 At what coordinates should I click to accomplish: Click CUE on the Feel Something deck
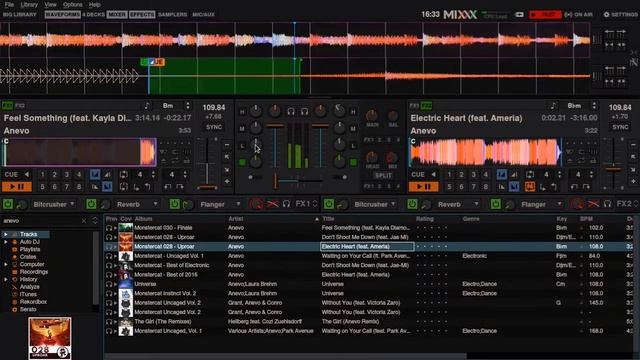11,175
